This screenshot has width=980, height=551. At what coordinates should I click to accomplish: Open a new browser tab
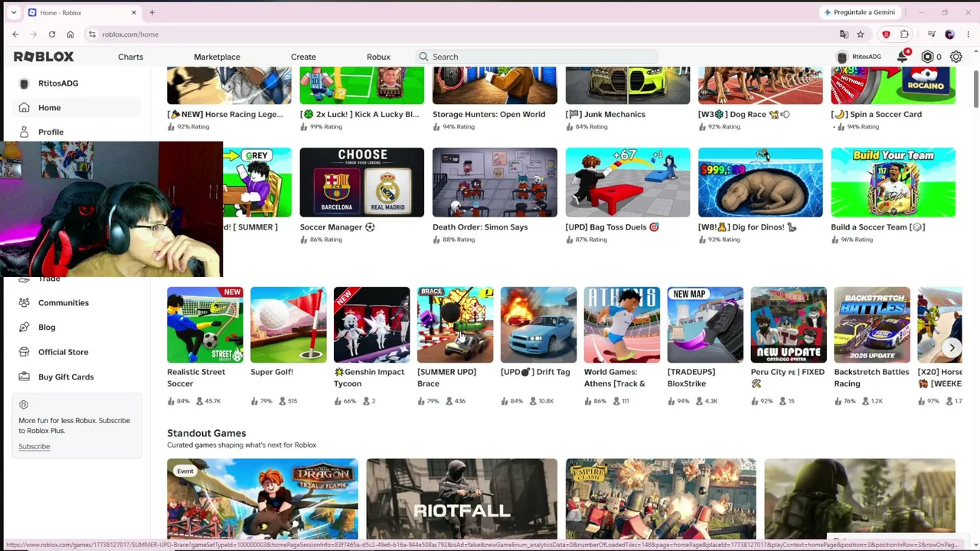152,12
